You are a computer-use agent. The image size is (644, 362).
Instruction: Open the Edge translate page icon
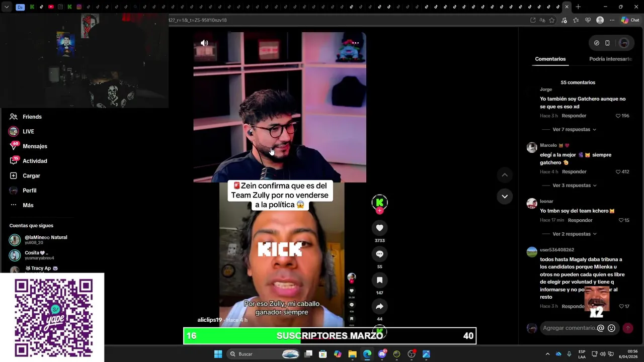click(x=542, y=20)
